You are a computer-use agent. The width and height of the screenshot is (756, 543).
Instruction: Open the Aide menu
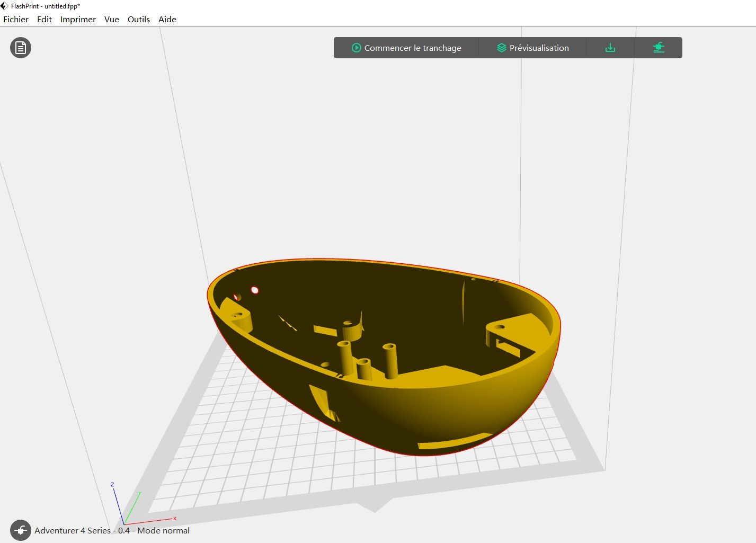click(167, 19)
